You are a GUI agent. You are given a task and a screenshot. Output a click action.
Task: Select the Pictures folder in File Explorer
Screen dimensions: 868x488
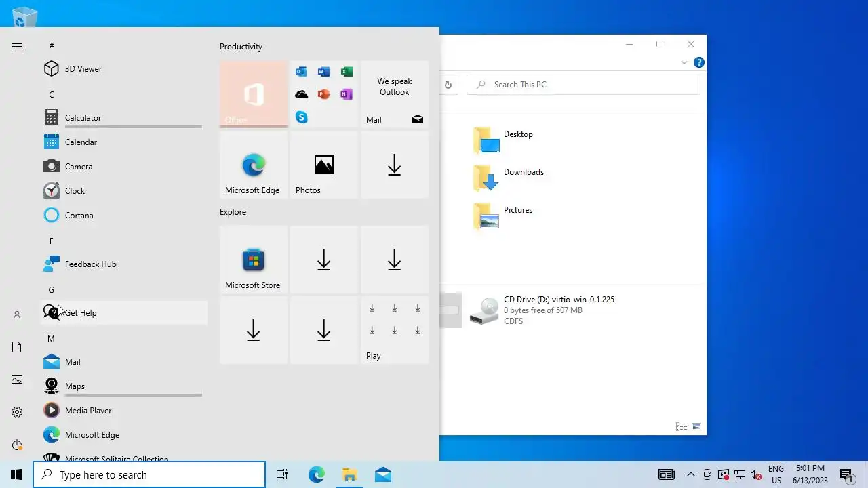point(504,216)
